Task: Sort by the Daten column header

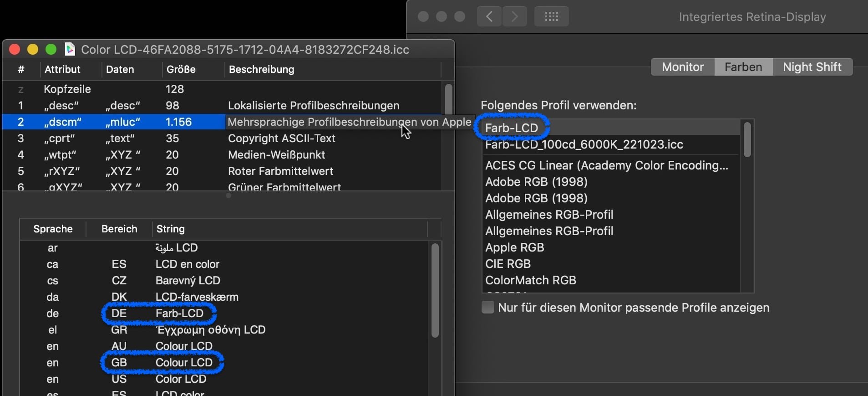Action: point(132,69)
